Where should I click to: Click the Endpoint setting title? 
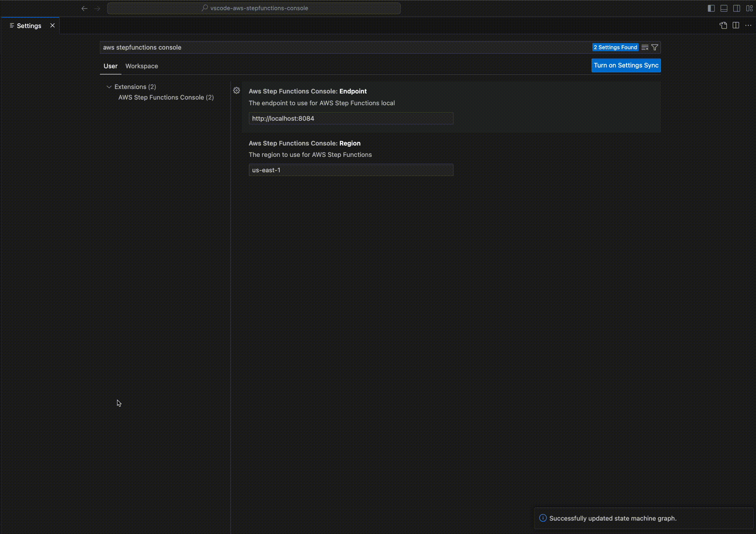[x=308, y=91]
